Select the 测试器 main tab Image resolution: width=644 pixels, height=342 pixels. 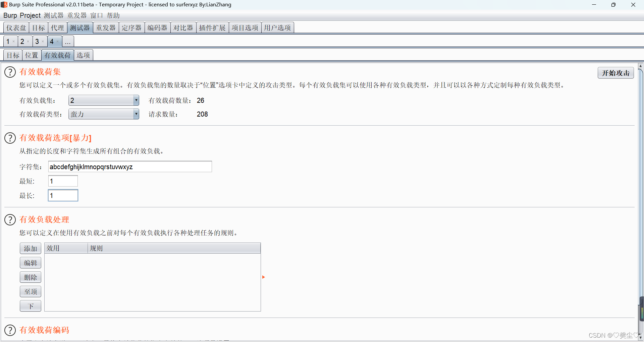click(x=80, y=28)
